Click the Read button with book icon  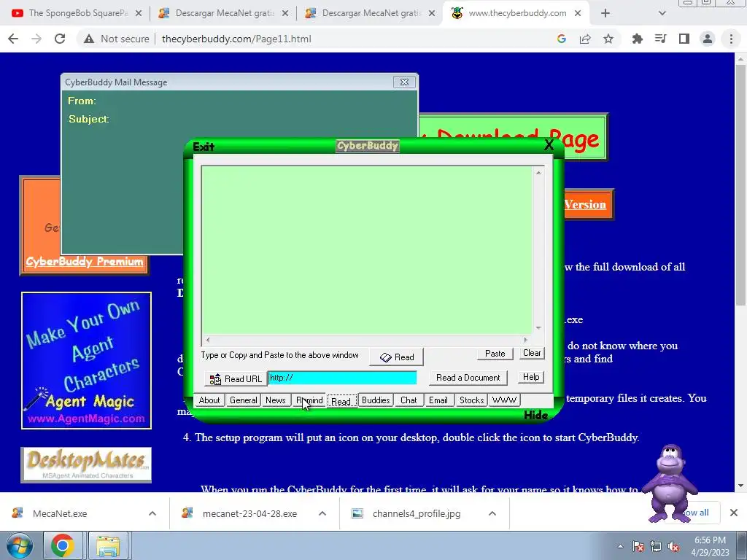(x=396, y=357)
